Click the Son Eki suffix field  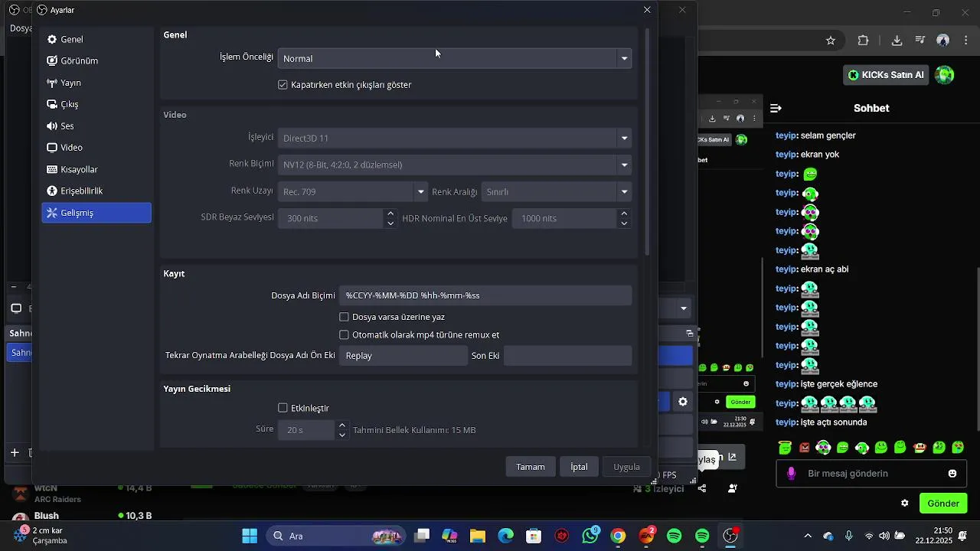tap(568, 355)
